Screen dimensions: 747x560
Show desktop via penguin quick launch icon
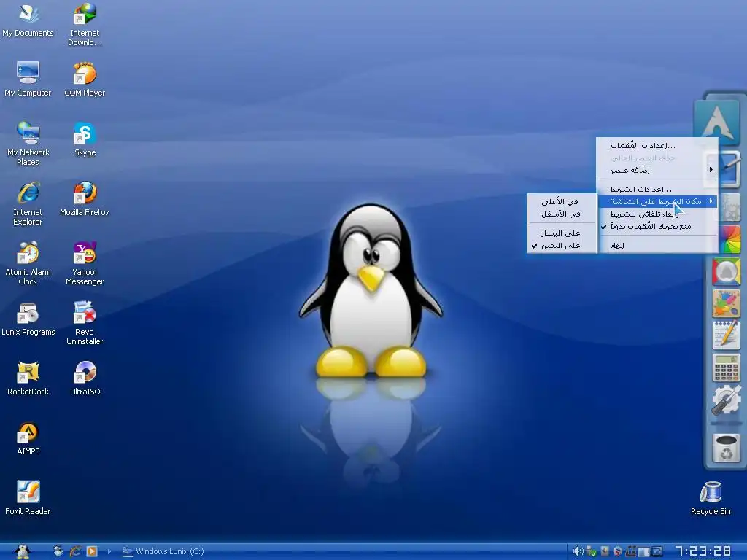click(x=58, y=551)
